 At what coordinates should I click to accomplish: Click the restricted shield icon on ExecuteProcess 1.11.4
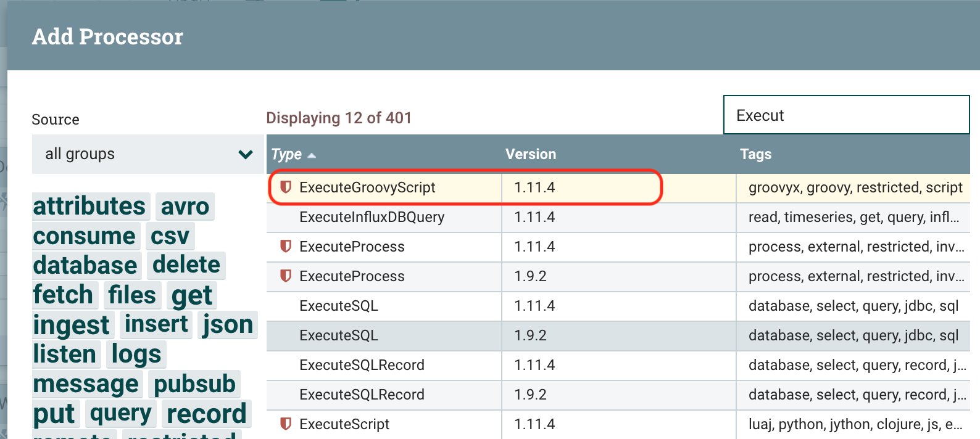pos(285,247)
